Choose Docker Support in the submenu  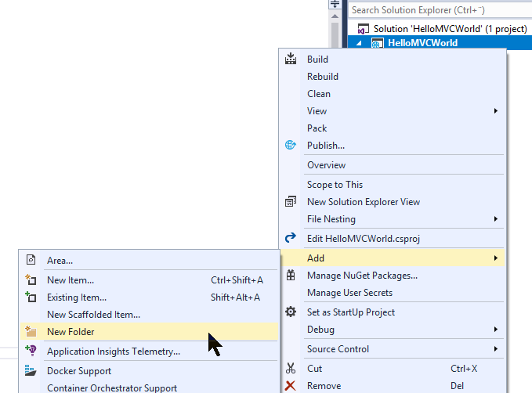coord(149,371)
